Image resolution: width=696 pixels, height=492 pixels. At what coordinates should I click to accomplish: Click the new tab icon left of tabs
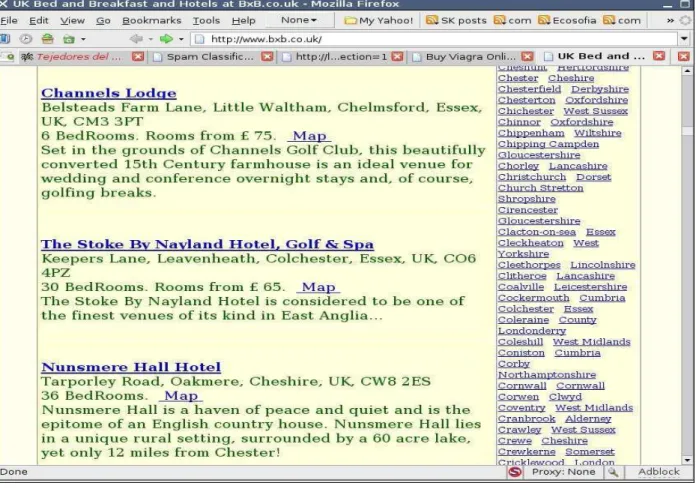point(8,56)
